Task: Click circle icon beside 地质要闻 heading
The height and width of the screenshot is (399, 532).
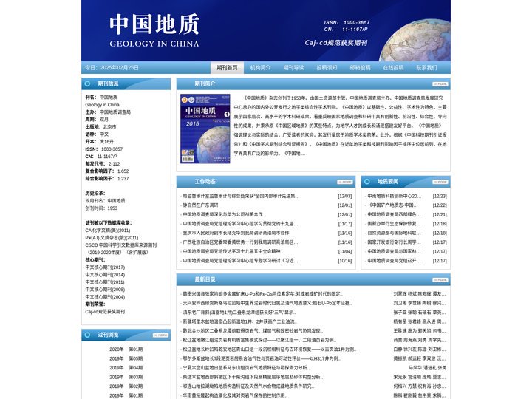Action: (x=367, y=182)
